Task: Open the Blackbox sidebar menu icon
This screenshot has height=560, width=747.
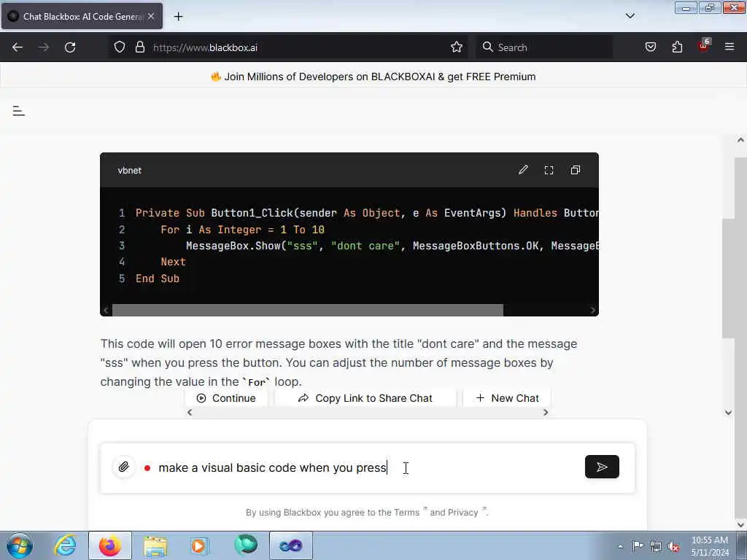Action: [18, 111]
